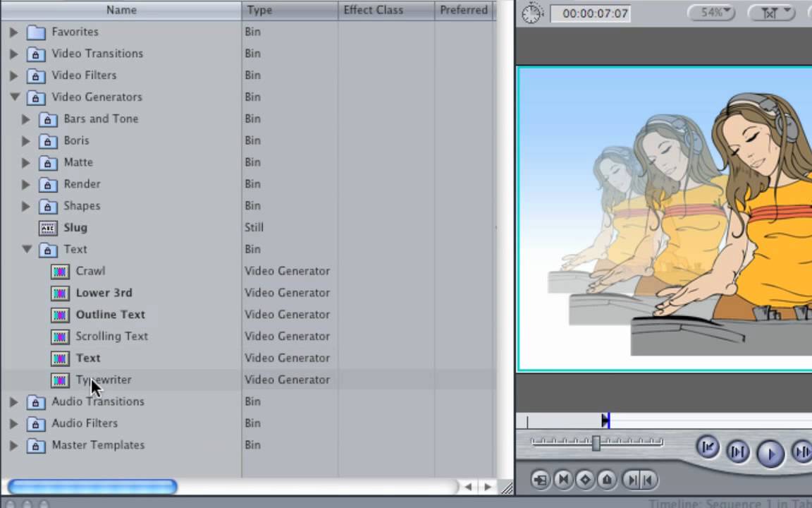Click the Audio Transitions bin icon
Screen dimensions: 812x508
(x=36, y=402)
